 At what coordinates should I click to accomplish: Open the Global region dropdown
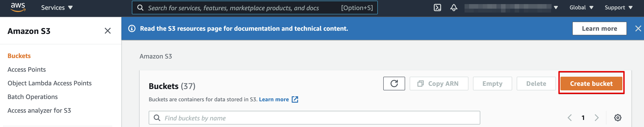pyautogui.click(x=581, y=8)
